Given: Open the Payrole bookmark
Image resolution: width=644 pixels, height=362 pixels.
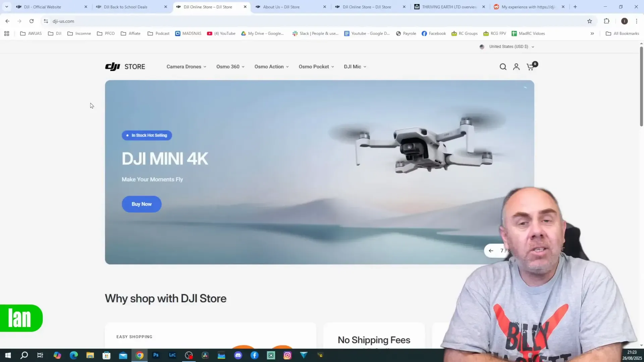Looking at the screenshot, I should tap(406, 34).
